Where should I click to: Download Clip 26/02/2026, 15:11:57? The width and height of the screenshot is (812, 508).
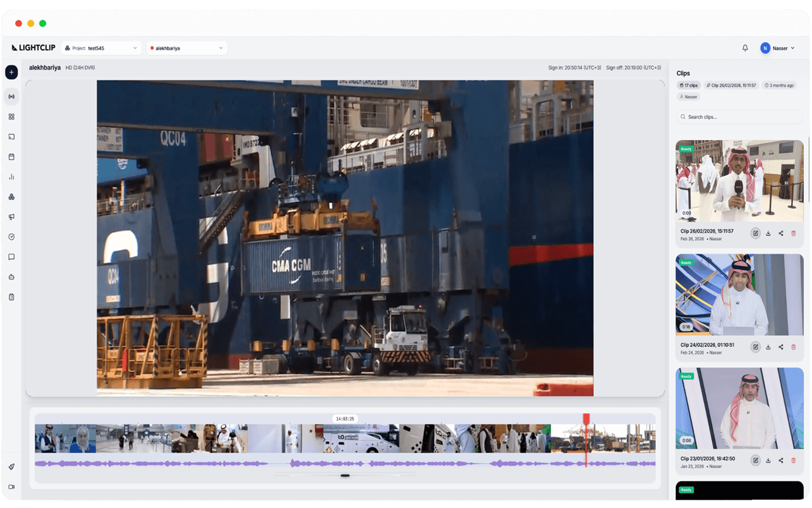(x=768, y=234)
